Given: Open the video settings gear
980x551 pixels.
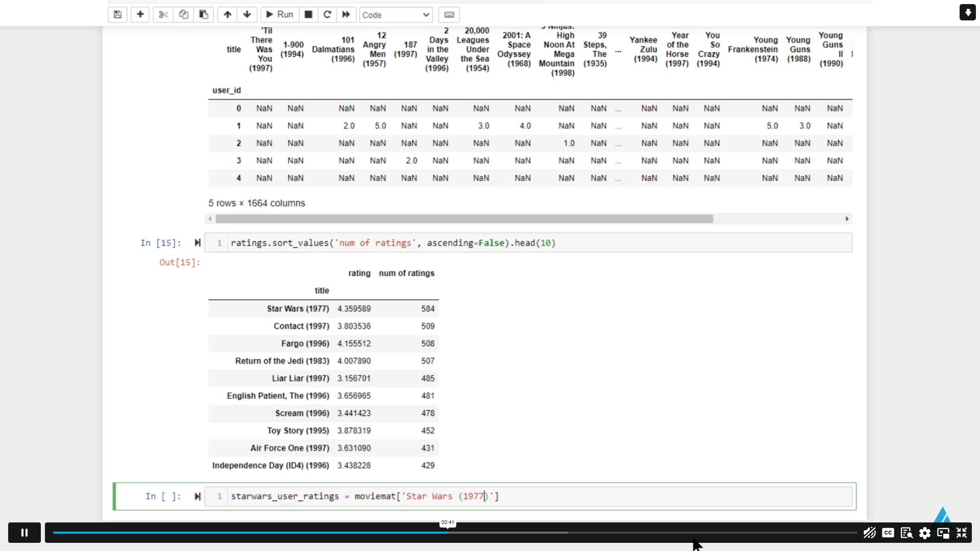Looking at the screenshot, I should [x=925, y=533].
